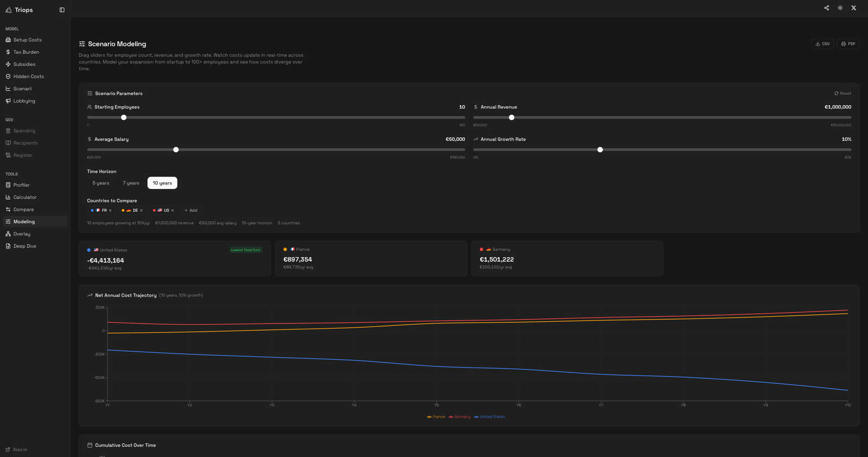Download the CSV export
Image resolution: width=868 pixels, height=457 pixels.
[x=822, y=44]
